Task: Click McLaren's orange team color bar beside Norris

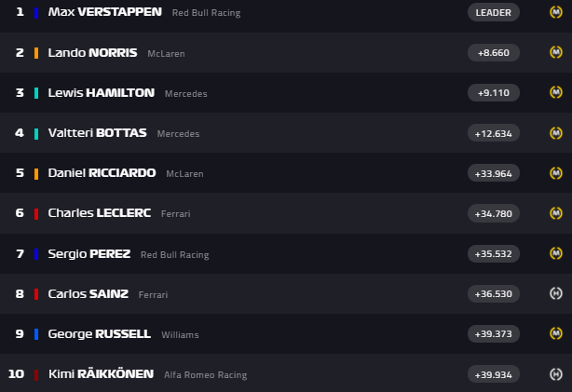Action: tap(36, 53)
